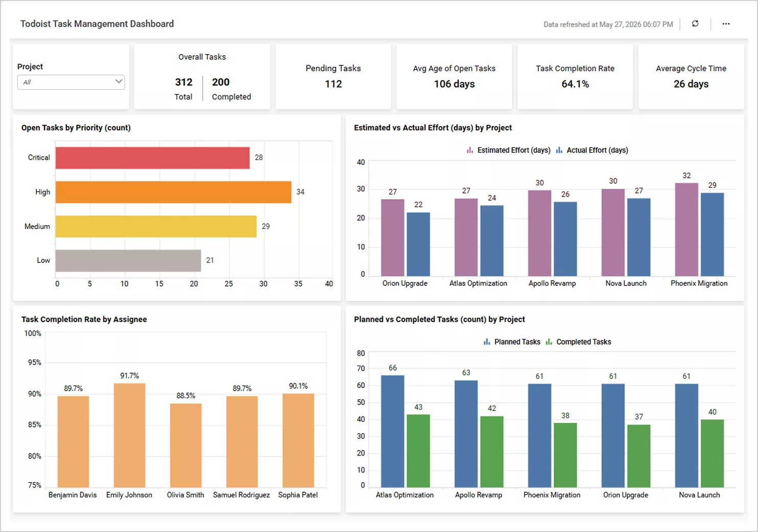This screenshot has height=532, width=758.
Task: Click Orion Upgrade completed tasks bar (37)
Action: pos(639,456)
